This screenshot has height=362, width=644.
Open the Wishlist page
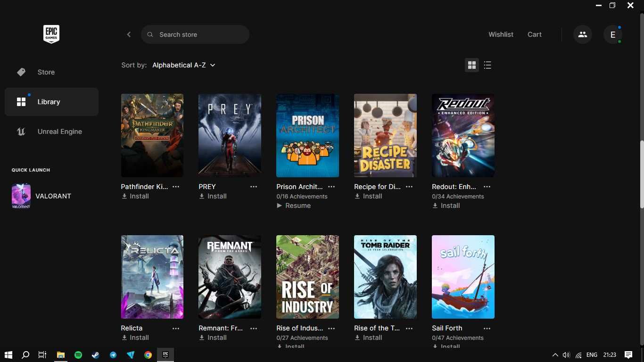tap(501, 34)
